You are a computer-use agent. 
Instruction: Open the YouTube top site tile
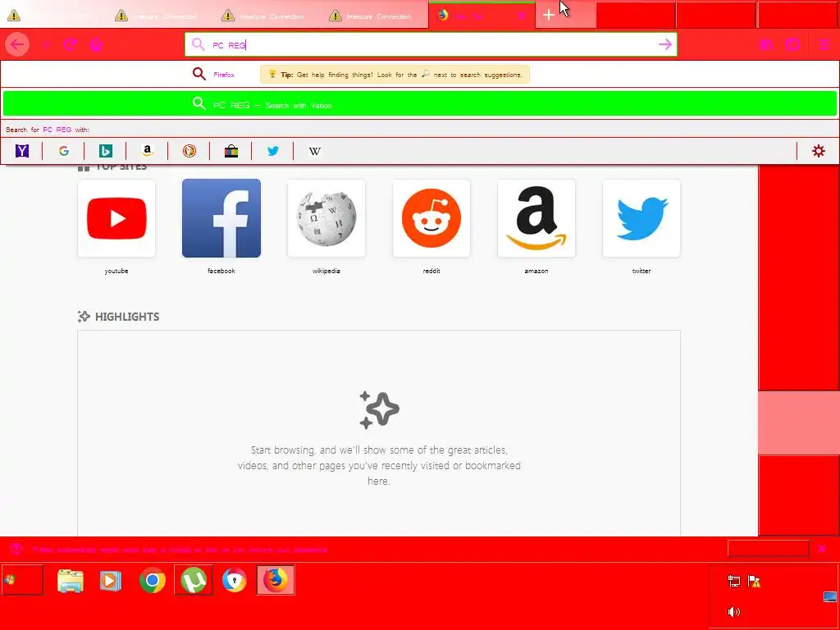tap(116, 218)
